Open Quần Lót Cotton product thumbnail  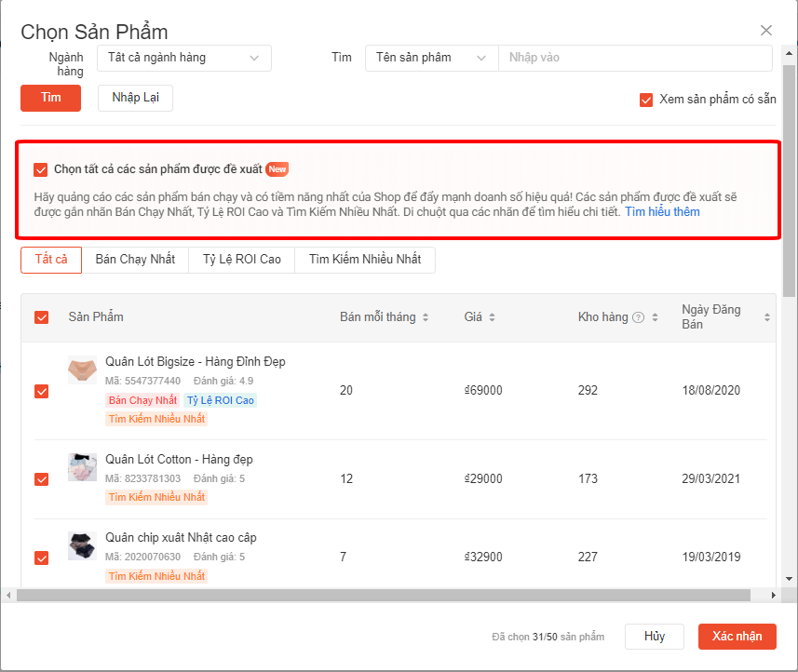coord(82,467)
